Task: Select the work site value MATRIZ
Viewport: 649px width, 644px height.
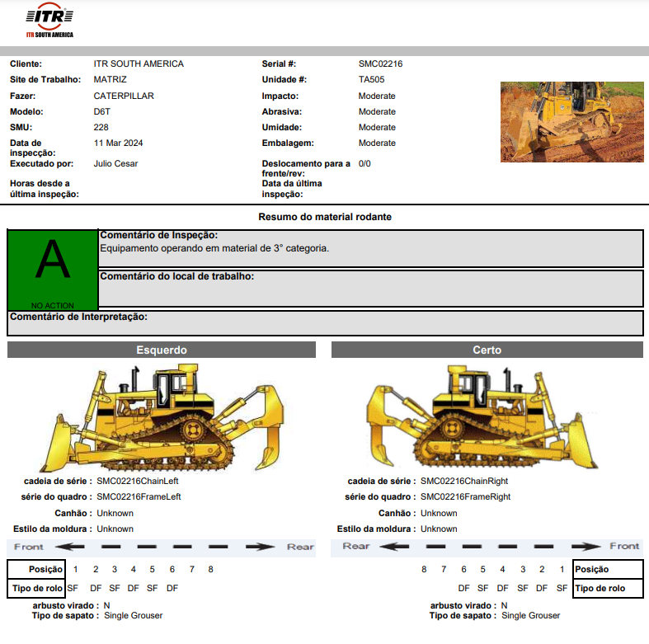Action: (x=111, y=79)
